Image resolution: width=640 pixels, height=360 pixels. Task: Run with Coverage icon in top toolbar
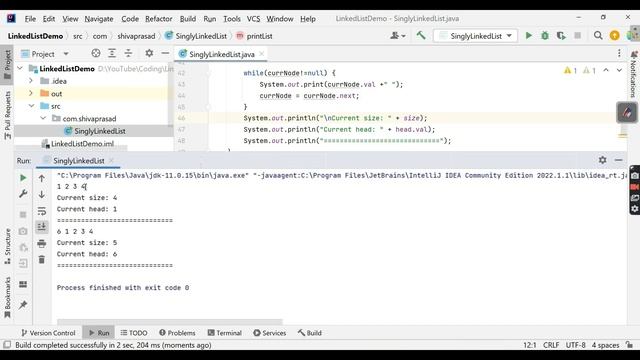point(561,36)
